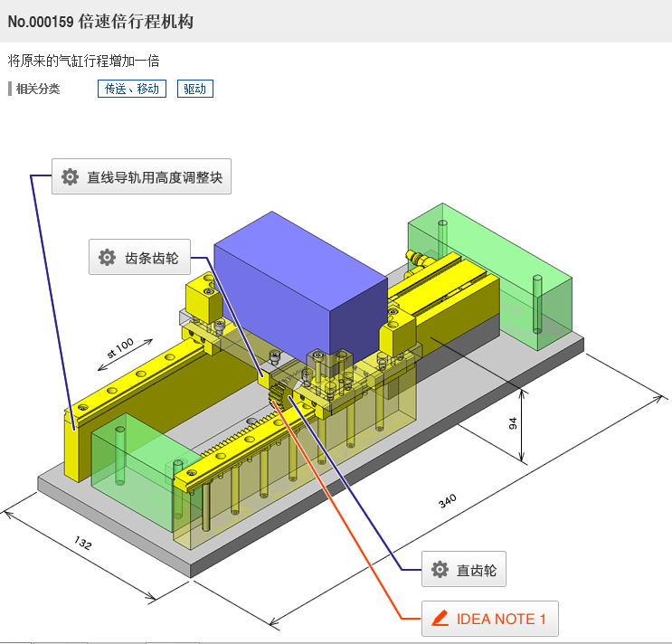Click the st 100 stroke label
The image size is (672, 644).
[121, 347]
